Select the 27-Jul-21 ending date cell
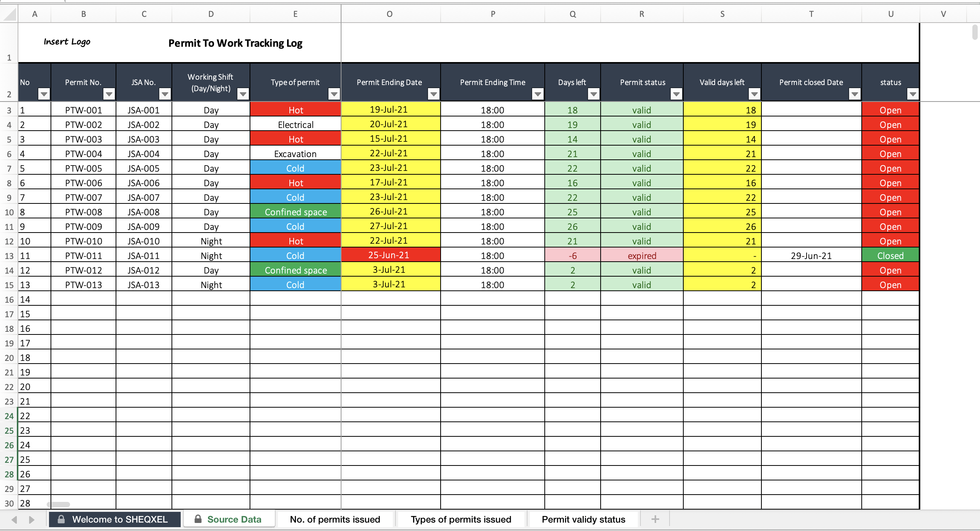The image size is (980, 531). 390,226
